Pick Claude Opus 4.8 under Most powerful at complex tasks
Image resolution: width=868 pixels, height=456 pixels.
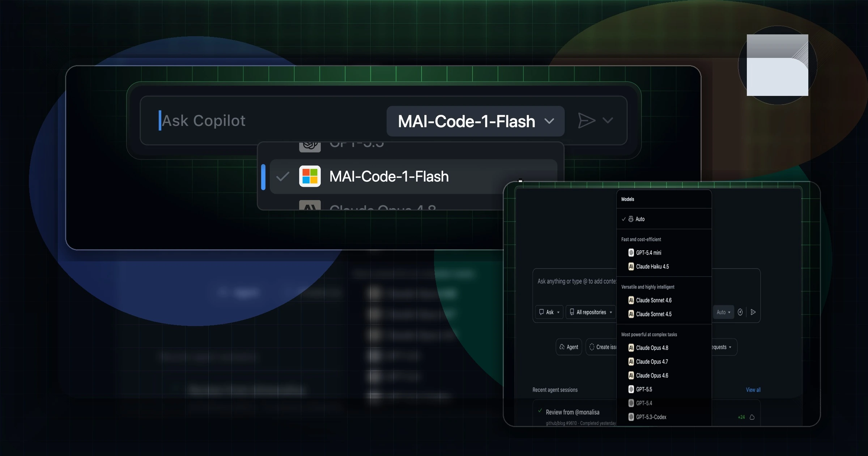[x=664, y=348]
